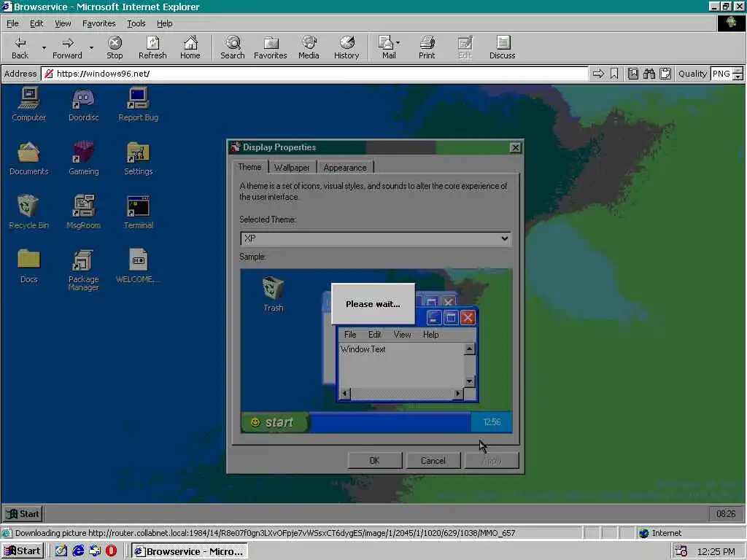The height and width of the screenshot is (560, 747).
Task: Click the Outlook Express quick launch icon
Action: coord(95,551)
